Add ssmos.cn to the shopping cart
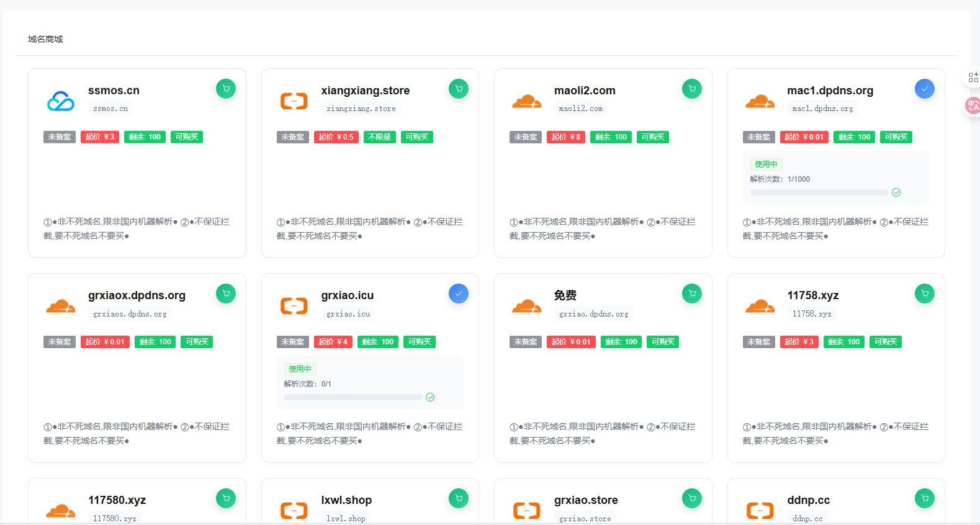Viewport: 980px width, 525px height. click(x=226, y=89)
